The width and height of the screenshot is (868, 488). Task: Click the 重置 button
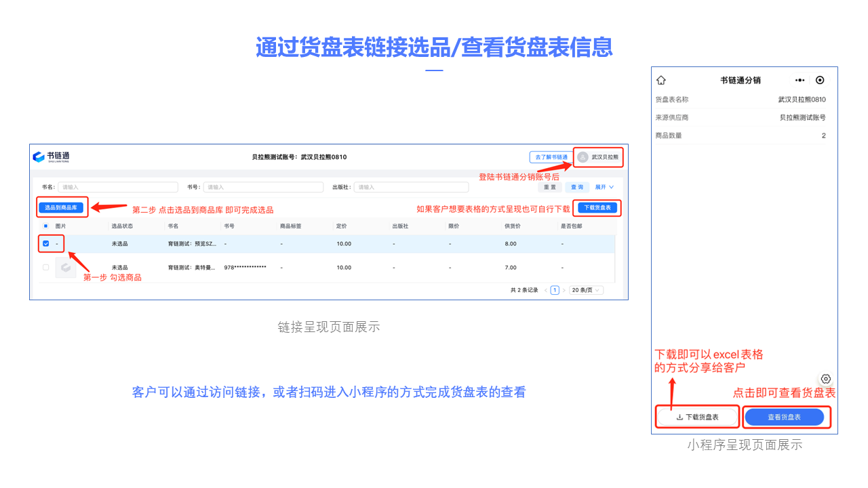tap(549, 187)
